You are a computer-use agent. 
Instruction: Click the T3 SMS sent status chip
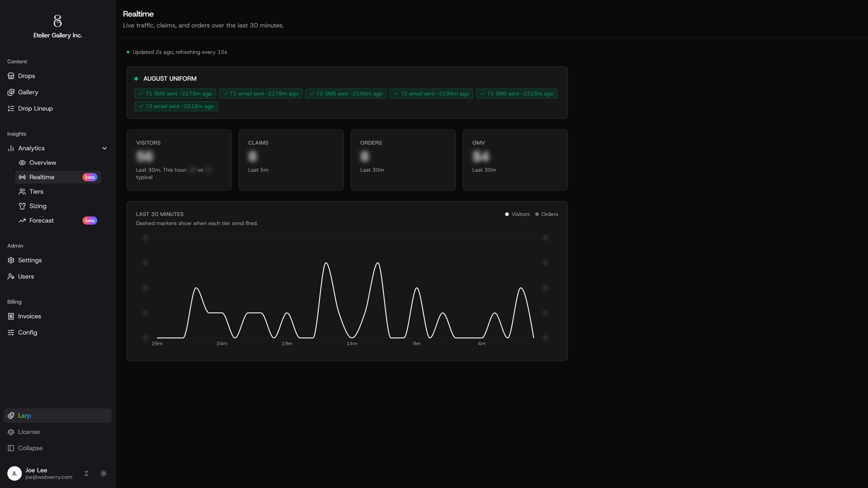517,94
